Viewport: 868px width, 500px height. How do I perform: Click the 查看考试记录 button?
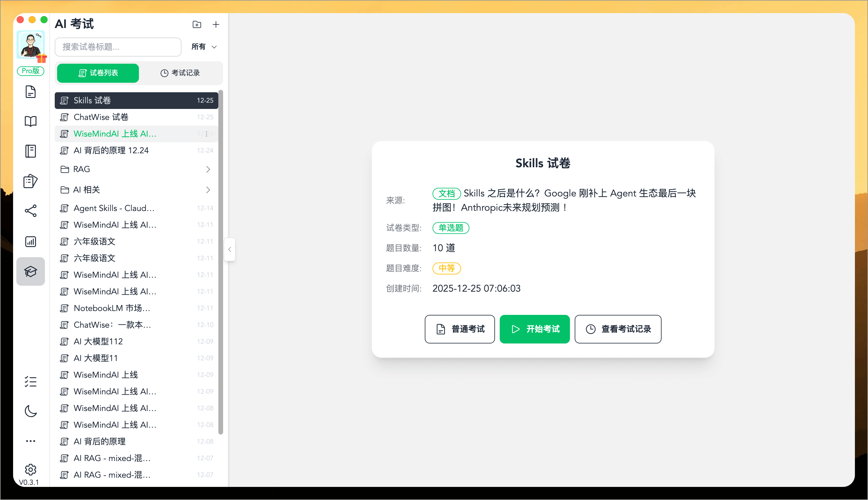618,329
